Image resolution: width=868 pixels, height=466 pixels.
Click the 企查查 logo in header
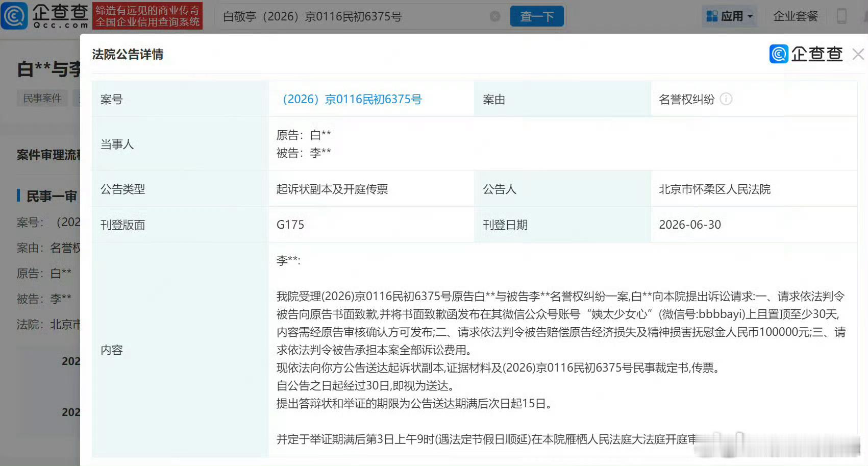[45, 16]
